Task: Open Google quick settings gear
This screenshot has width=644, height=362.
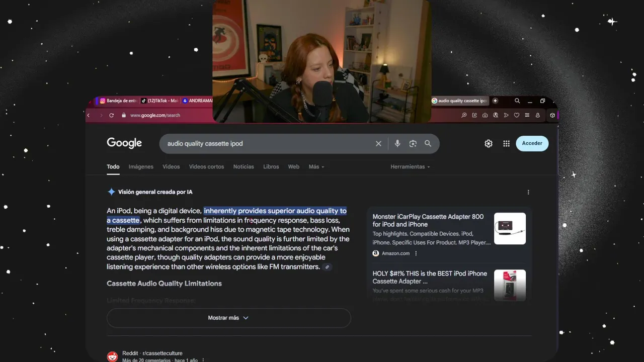Action: 489,144
